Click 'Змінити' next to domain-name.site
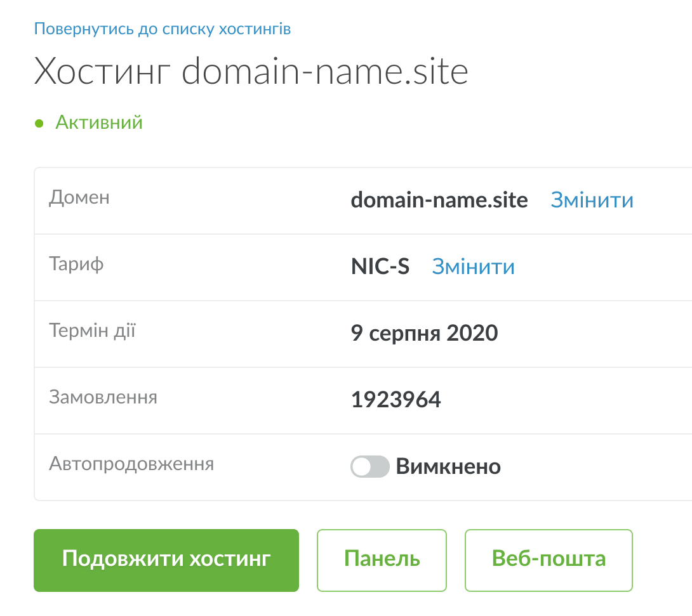 click(592, 200)
